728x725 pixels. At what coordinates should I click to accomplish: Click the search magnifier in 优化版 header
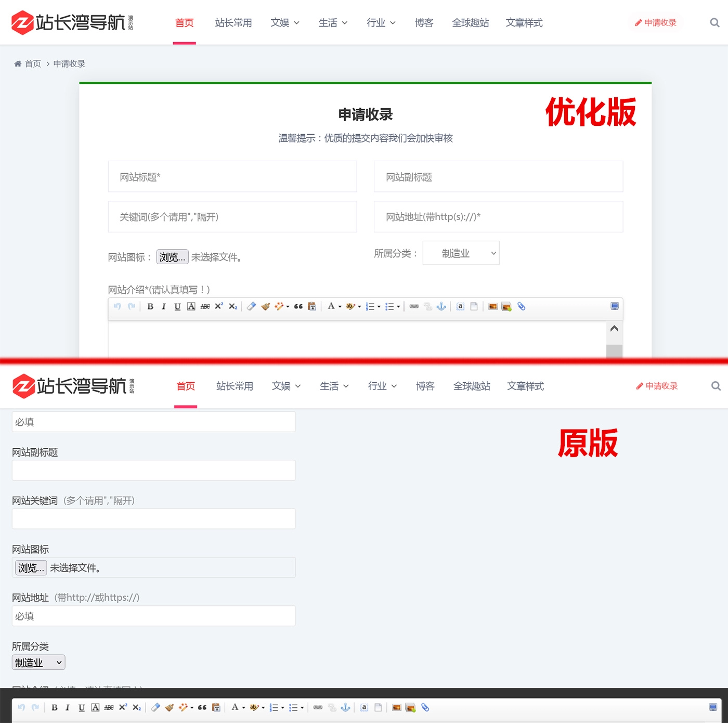[x=714, y=23]
